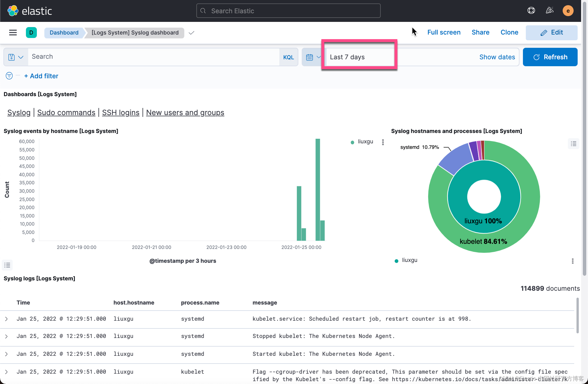Open the newsfeed celebration icon
588x384 pixels.
pos(549,11)
